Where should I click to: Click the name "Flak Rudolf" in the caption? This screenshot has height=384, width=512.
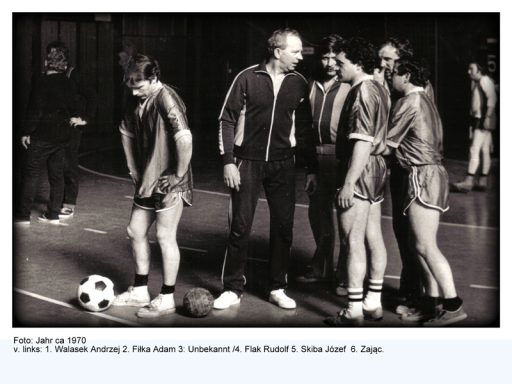click(267, 349)
